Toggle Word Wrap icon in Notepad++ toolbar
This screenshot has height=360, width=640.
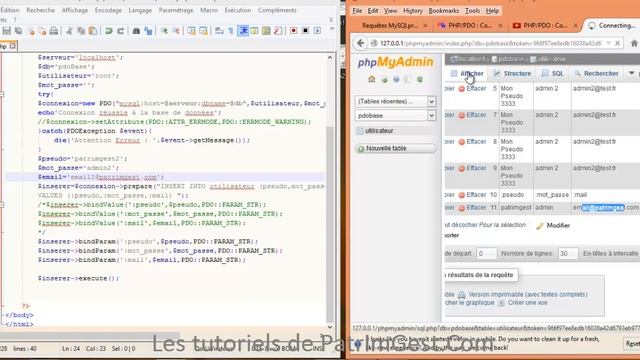(219, 31)
